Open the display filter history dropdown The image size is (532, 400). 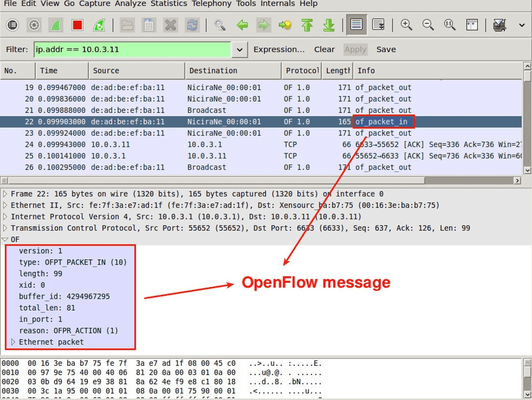point(239,50)
